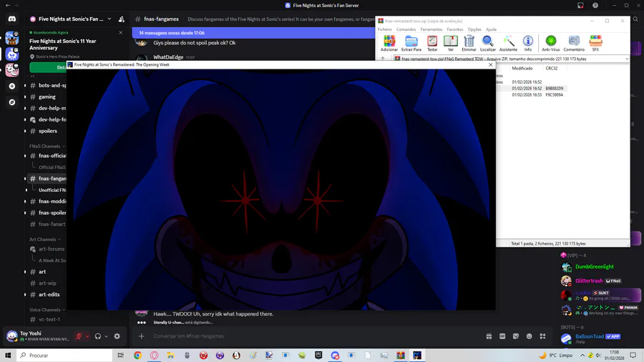Click the Windows Procurar search box
Image resolution: width=644 pixels, height=362 pixels.
pyautogui.click(x=64, y=355)
